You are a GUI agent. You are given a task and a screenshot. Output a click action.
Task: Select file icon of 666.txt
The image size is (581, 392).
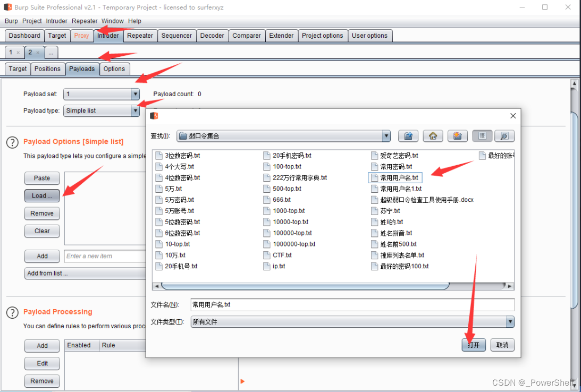coord(267,200)
